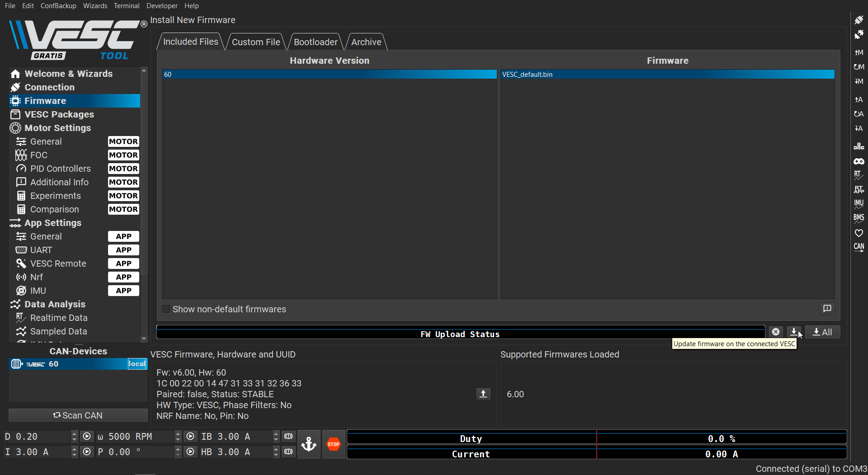This screenshot has height=475, width=868.
Task: Go to the Connection page
Action: [x=75, y=87]
